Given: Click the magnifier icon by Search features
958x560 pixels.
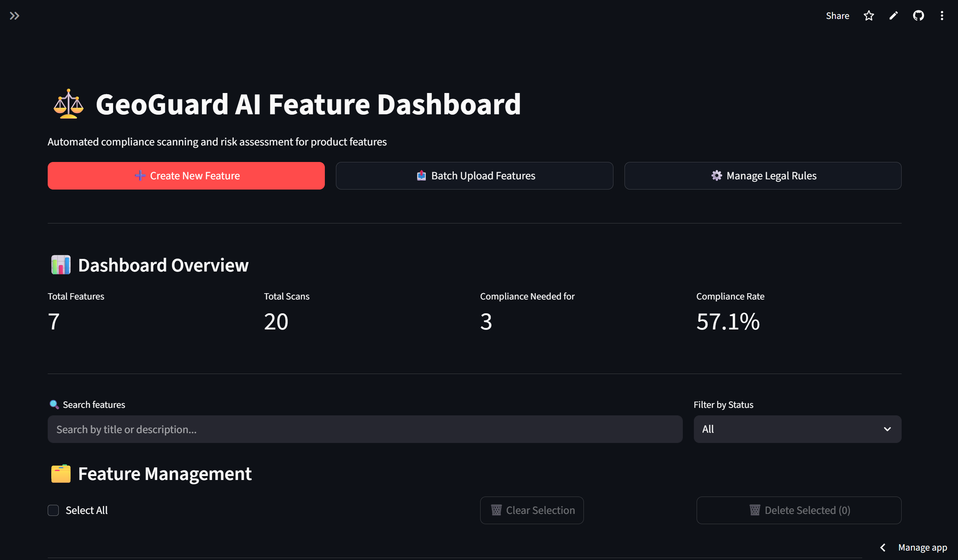Looking at the screenshot, I should point(54,404).
